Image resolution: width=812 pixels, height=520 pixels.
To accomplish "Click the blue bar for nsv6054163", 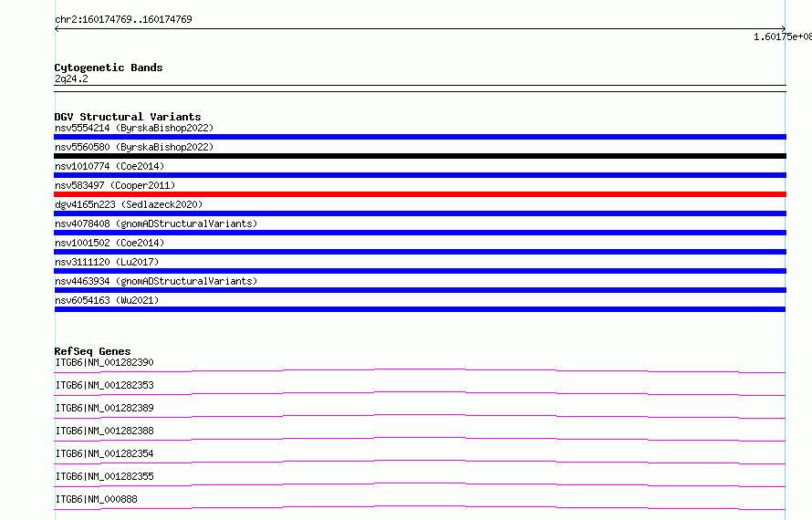I will [420, 309].
